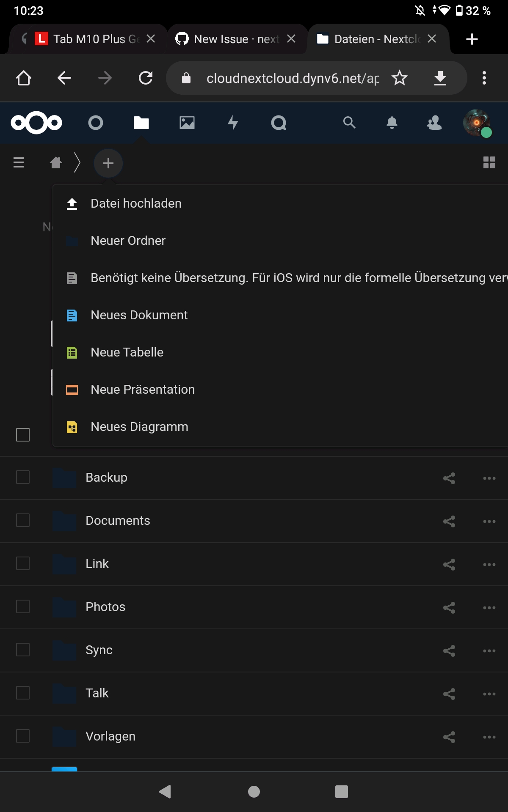Share the Talk folder
This screenshot has width=508, height=812.
(x=449, y=694)
